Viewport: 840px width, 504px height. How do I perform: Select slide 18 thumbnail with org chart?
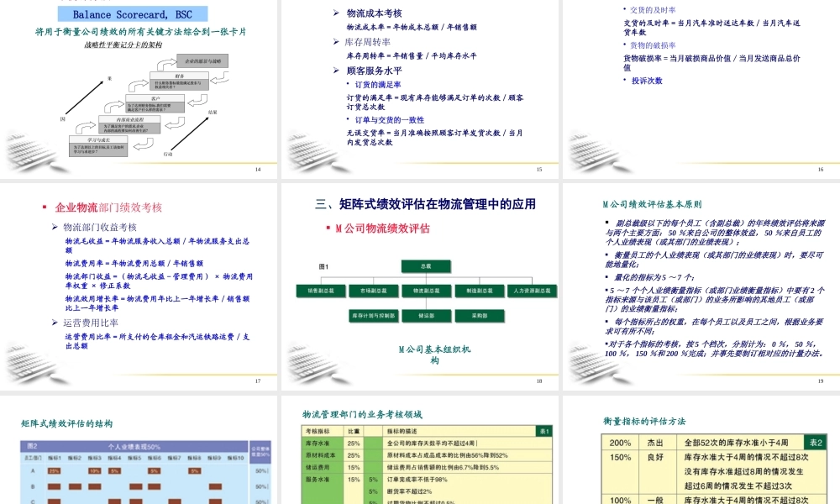pos(420,286)
